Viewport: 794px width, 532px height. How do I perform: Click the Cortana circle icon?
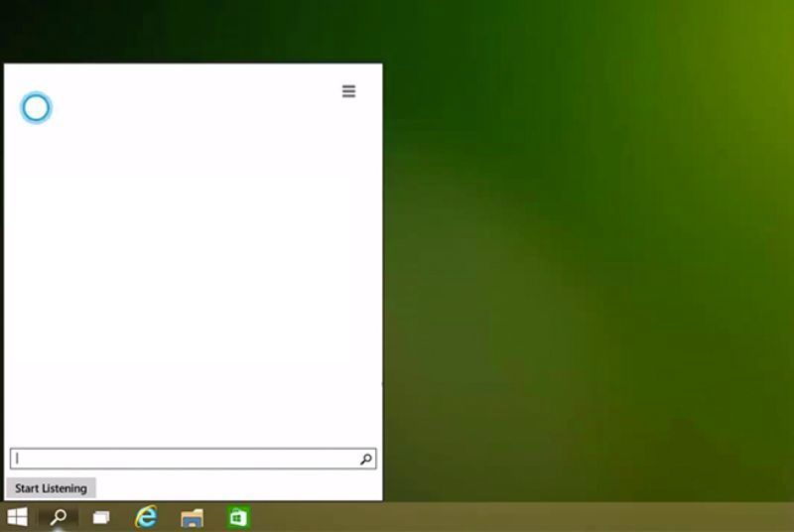point(36,107)
